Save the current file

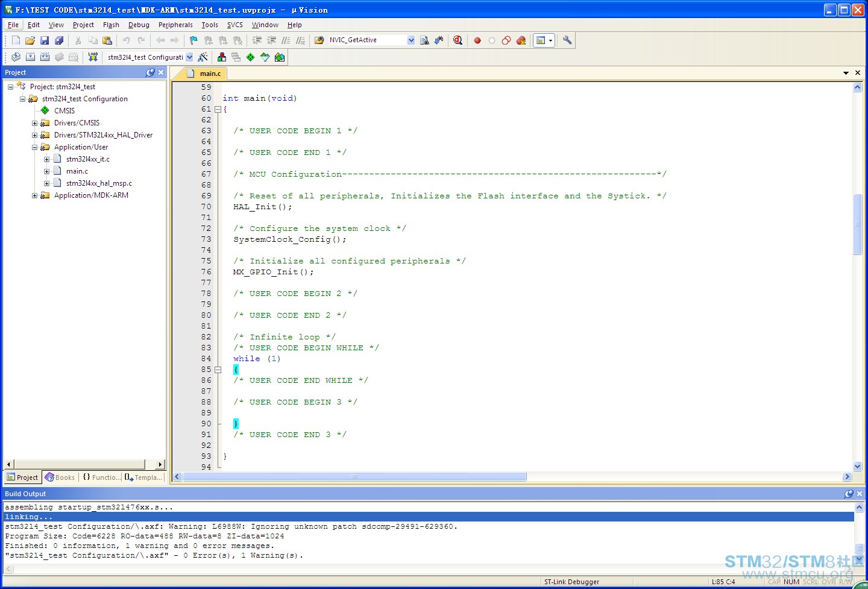coord(45,40)
